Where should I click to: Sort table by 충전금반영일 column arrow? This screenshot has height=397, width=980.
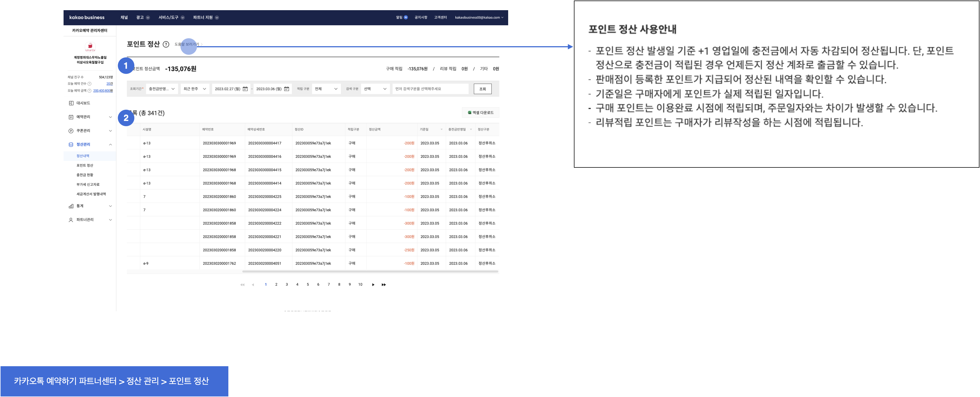tap(471, 130)
